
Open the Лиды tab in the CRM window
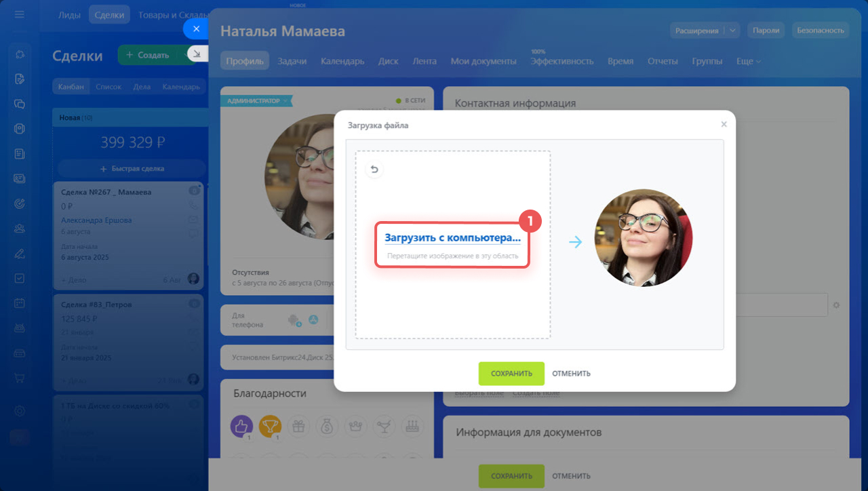69,14
